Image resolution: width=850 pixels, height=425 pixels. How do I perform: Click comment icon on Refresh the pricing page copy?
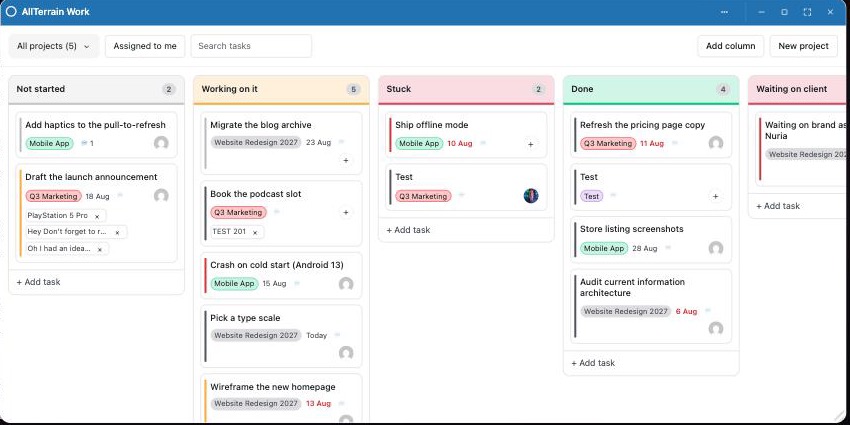(x=674, y=143)
